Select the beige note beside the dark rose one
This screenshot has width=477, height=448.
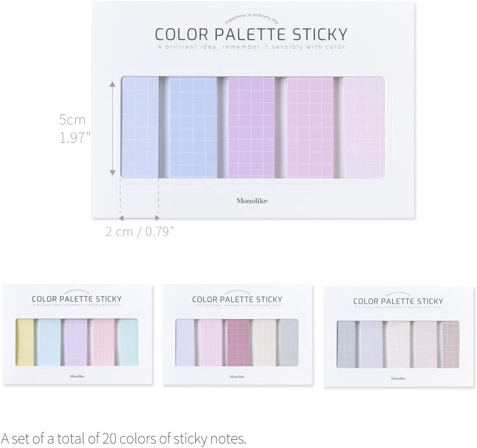click(x=264, y=342)
